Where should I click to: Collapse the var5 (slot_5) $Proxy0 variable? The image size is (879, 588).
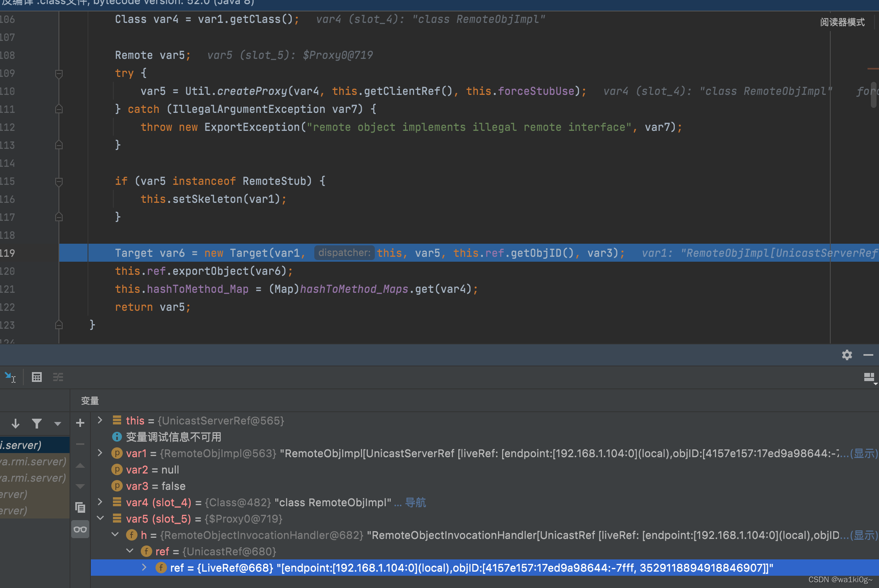tap(100, 518)
